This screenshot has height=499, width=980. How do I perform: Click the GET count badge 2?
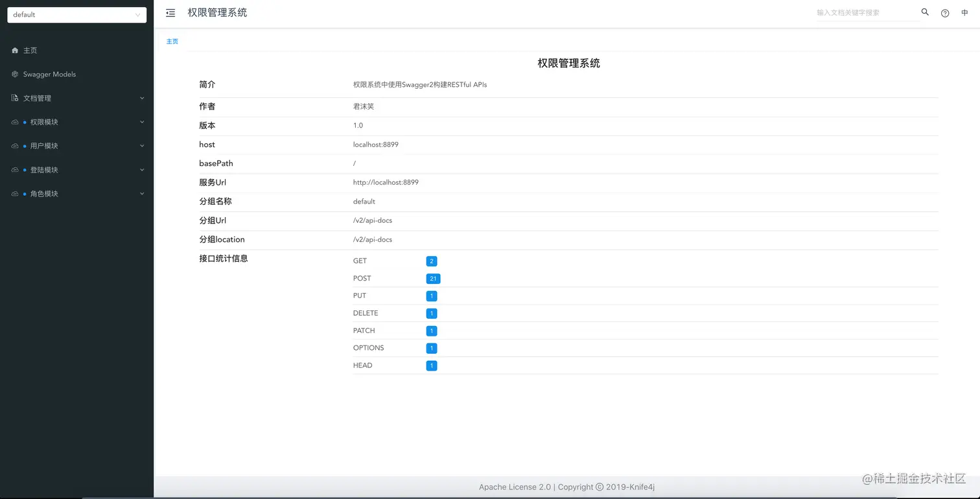click(x=432, y=261)
